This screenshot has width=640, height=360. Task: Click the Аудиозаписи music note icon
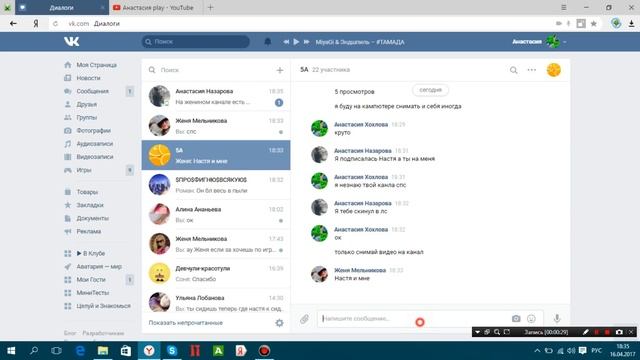pyautogui.click(x=68, y=144)
